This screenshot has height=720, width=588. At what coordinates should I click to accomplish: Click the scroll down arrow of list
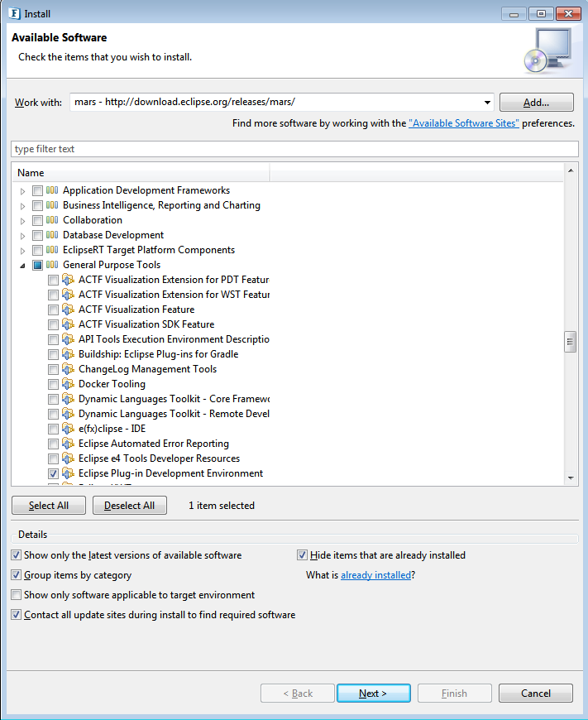[571, 478]
